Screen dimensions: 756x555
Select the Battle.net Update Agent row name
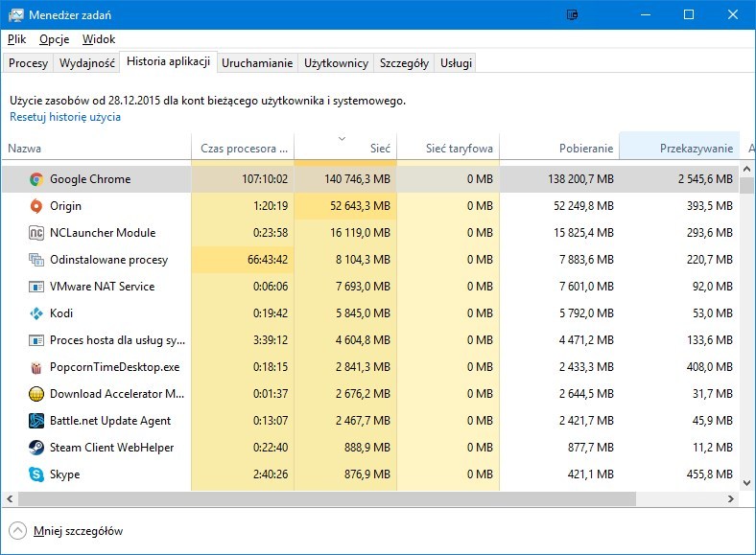[x=110, y=421]
